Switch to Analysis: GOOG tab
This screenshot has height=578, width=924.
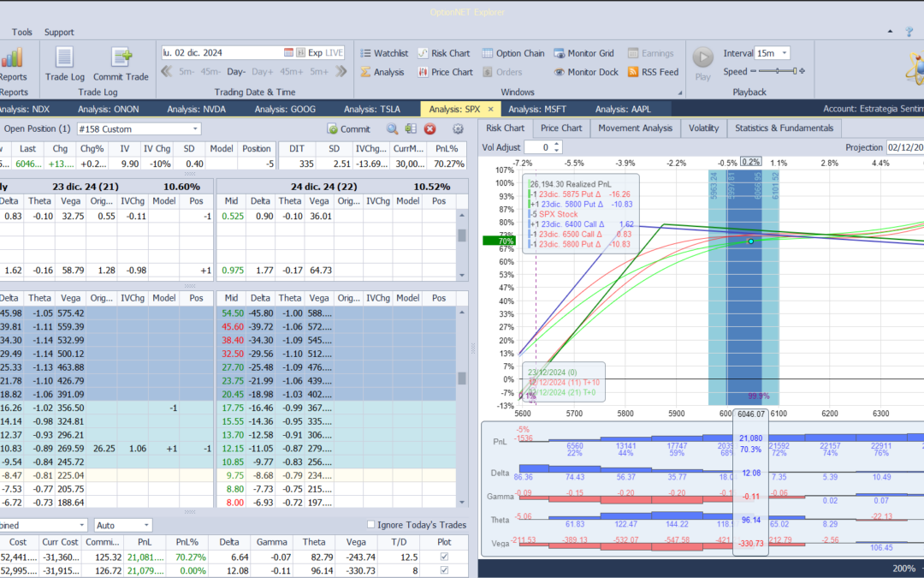tap(285, 109)
